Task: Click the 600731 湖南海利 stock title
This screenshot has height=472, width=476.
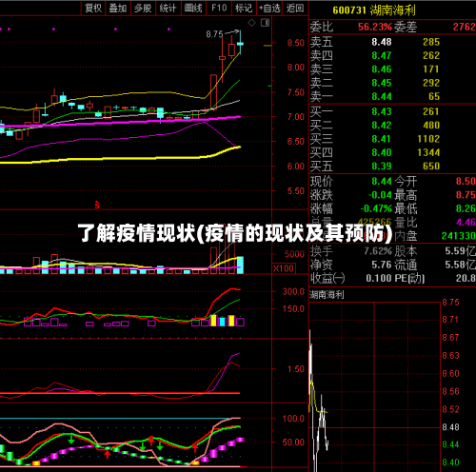Action: tap(374, 10)
